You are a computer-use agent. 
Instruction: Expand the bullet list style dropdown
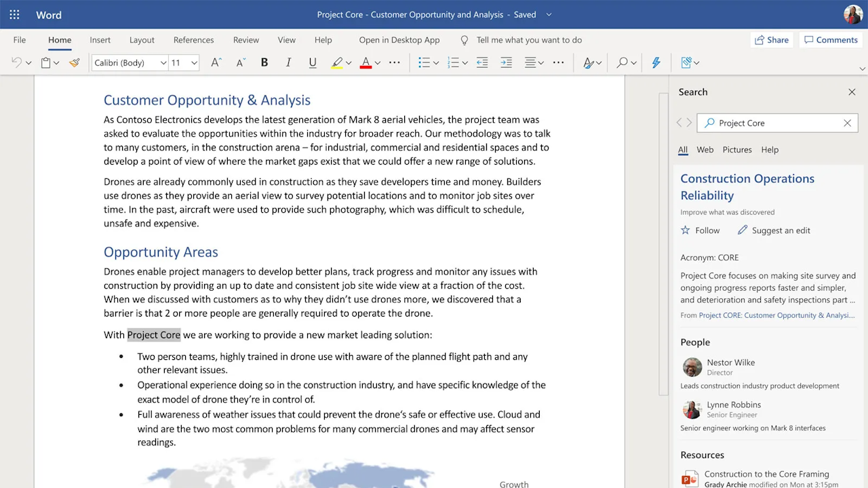tap(436, 63)
